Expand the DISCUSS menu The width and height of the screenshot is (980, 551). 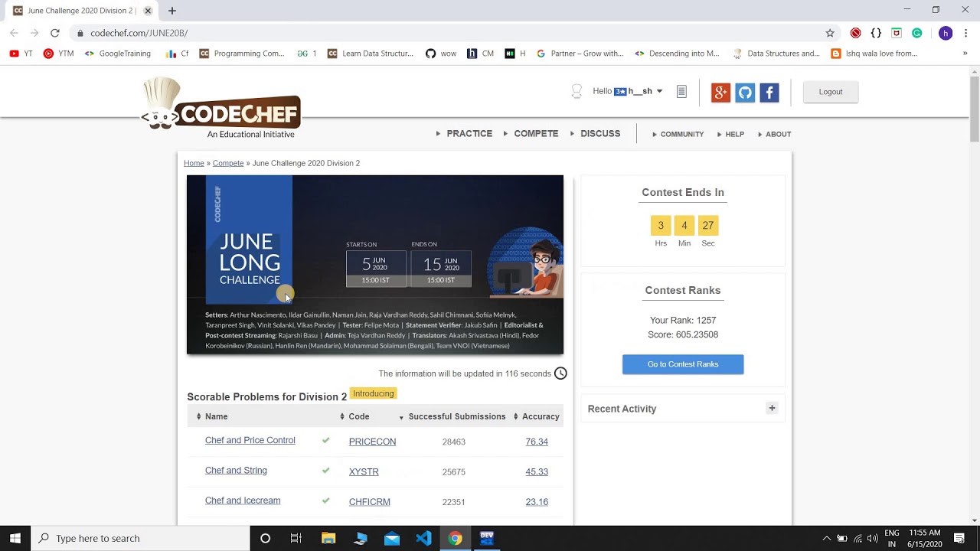click(x=595, y=133)
